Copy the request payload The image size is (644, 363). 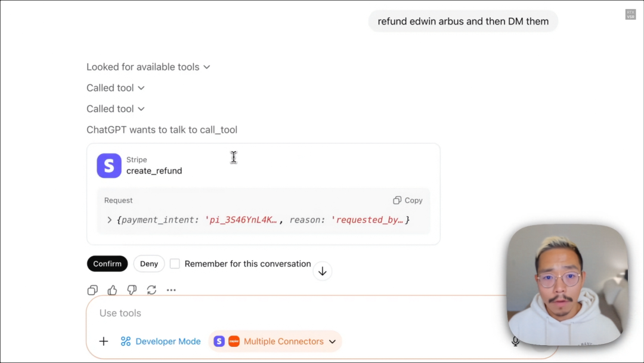pyautogui.click(x=408, y=201)
